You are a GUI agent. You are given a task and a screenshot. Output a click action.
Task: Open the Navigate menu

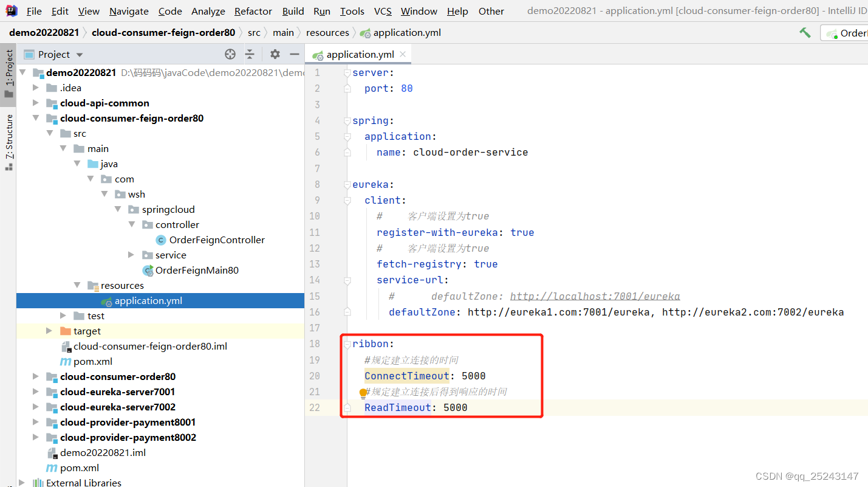(129, 11)
